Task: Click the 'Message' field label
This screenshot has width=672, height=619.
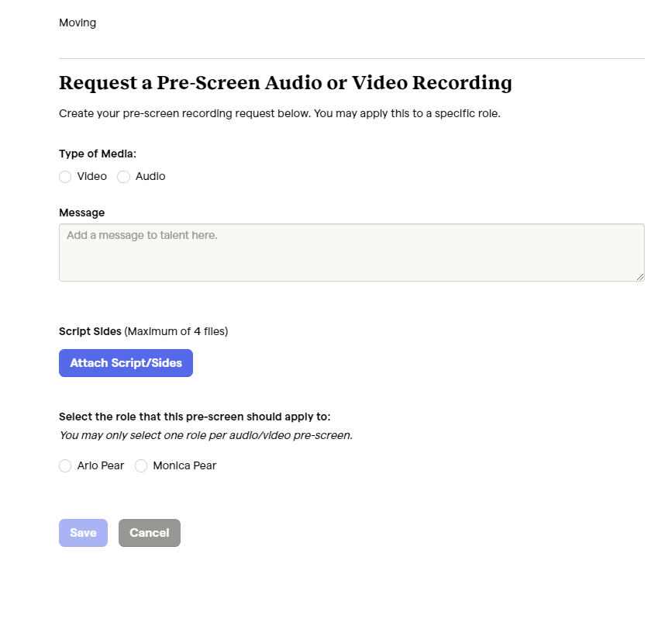Action: tap(82, 213)
